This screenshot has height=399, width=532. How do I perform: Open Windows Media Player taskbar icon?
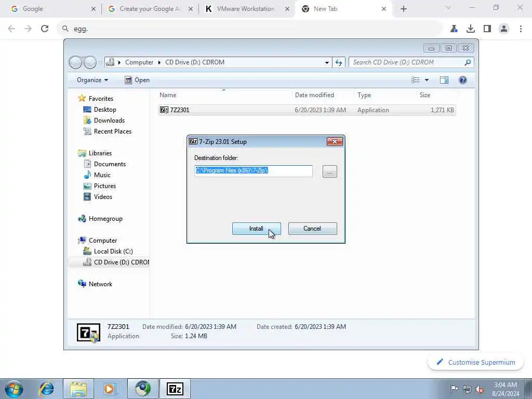[110, 389]
